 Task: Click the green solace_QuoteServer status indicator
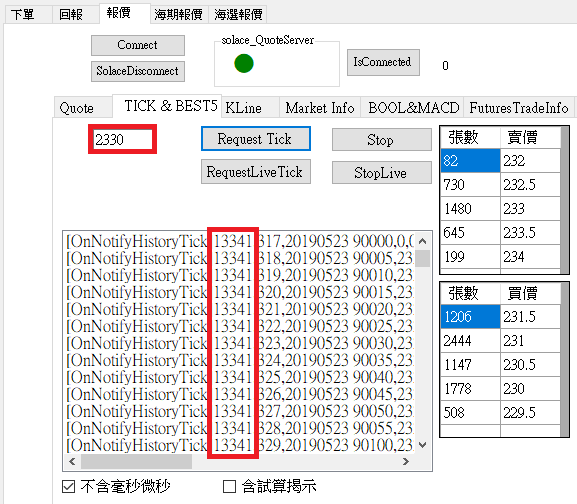tap(244, 63)
